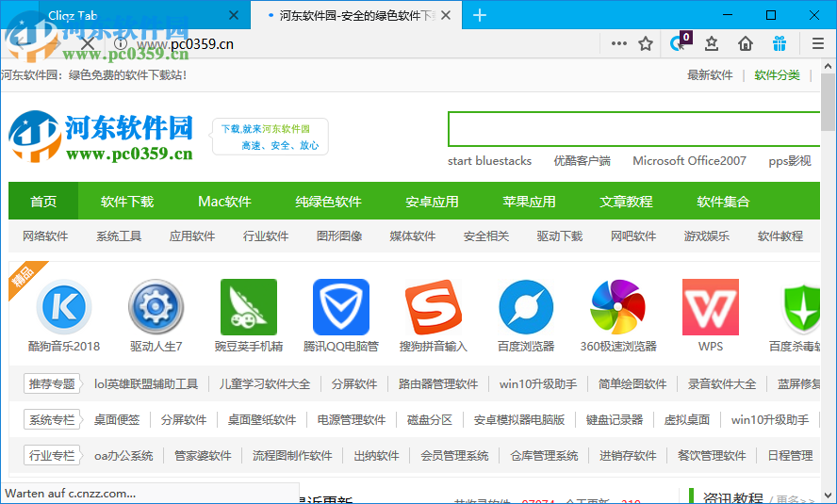This screenshot has width=837, height=504.
Task: Open the gift box offers icon
Action: pos(780,43)
